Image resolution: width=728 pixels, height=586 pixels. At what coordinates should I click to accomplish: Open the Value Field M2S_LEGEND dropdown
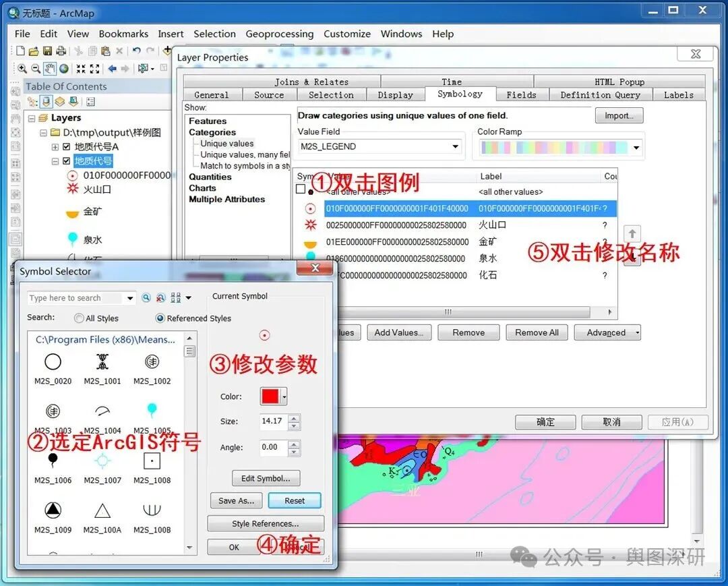[456, 147]
